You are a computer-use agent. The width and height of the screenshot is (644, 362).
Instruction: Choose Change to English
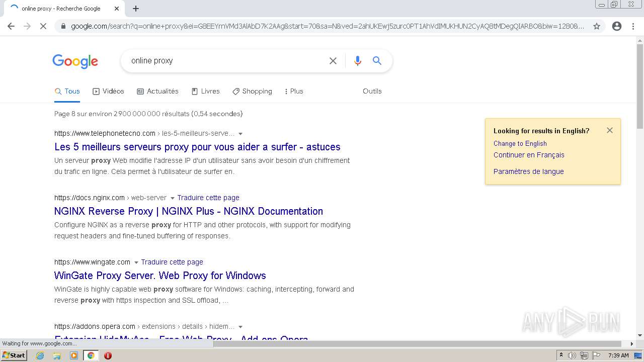click(x=520, y=143)
